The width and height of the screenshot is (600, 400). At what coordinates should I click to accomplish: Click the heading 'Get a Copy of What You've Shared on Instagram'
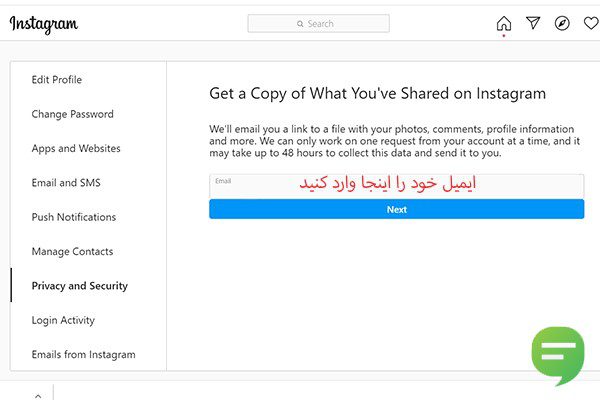pos(377,94)
